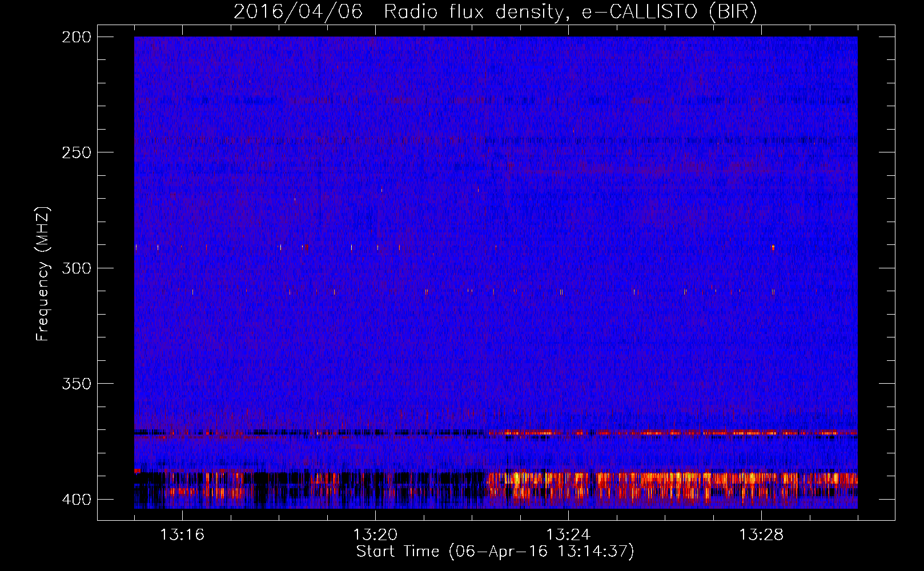The image size is (924, 571).
Task: Click the 350 frequency tick label
Action: pyautogui.click(x=77, y=384)
